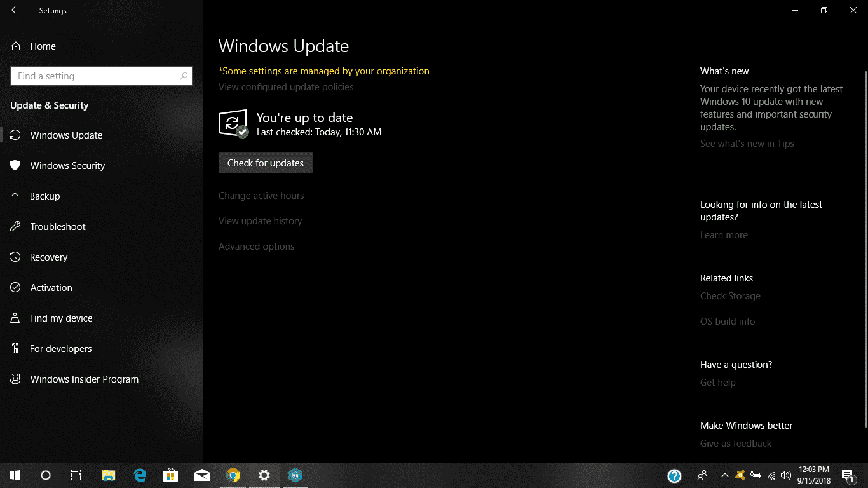Click the Get help link
This screenshot has height=488, width=868.
pyautogui.click(x=718, y=383)
